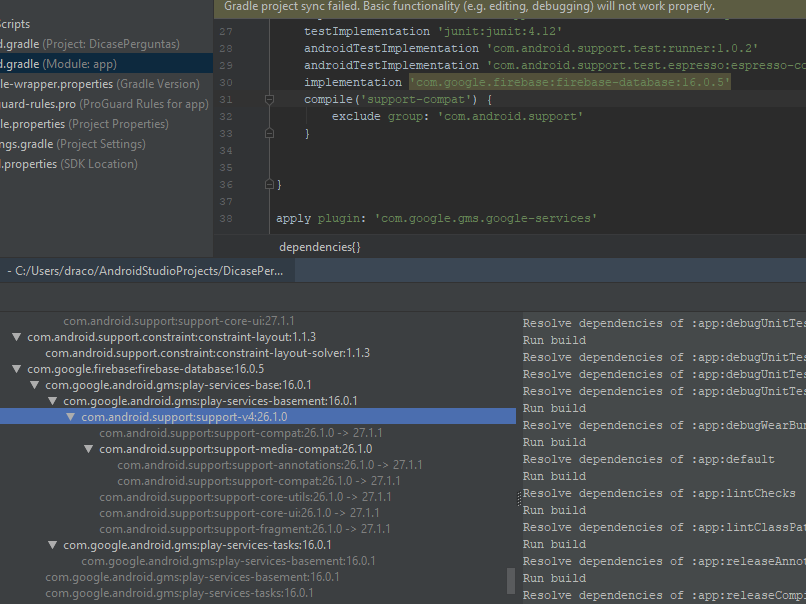Select play-services-tasks:16.0.1 expanded row
Screen dimensions: 806x604
(x=197, y=545)
